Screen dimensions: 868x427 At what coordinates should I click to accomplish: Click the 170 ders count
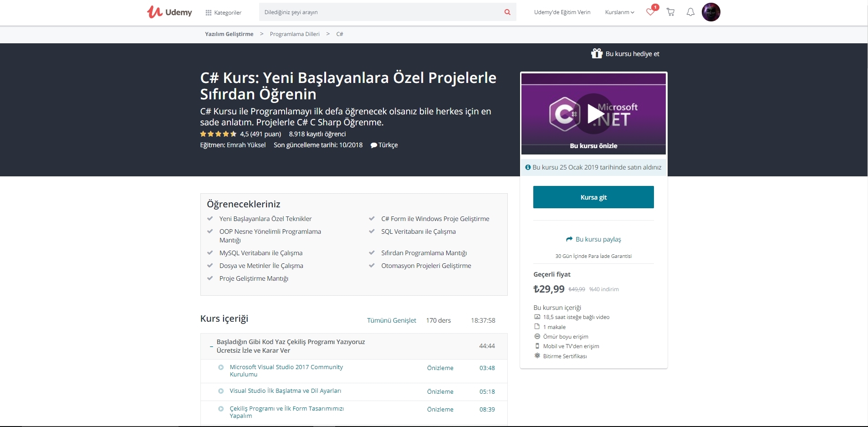(438, 320)
